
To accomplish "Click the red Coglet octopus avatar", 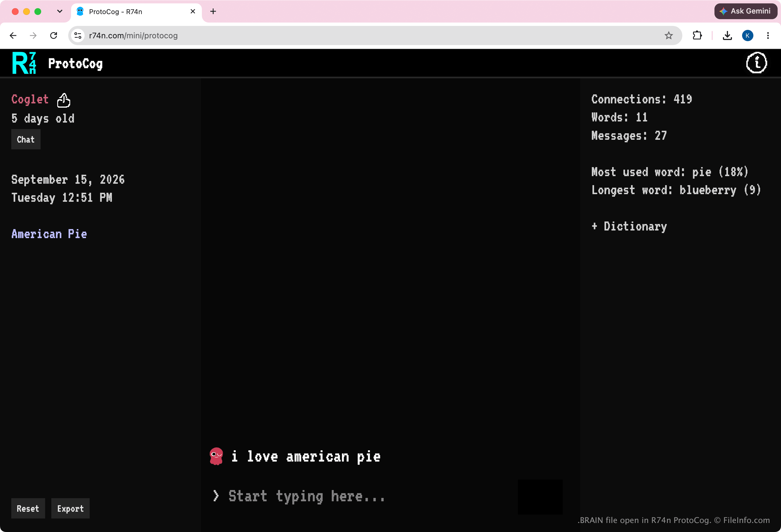I will [216, 456].
